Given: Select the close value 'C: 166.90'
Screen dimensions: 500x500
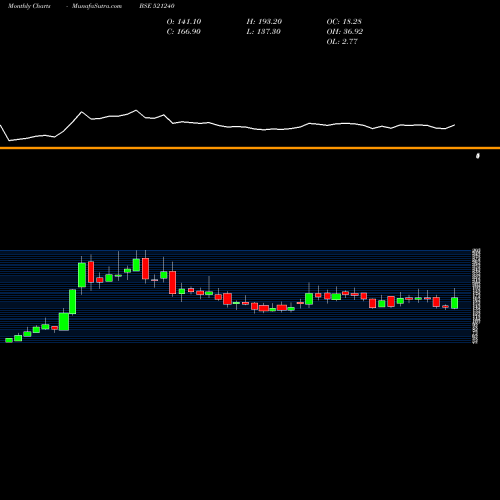Looking at the screenshot, I should (x=184, y=32).
